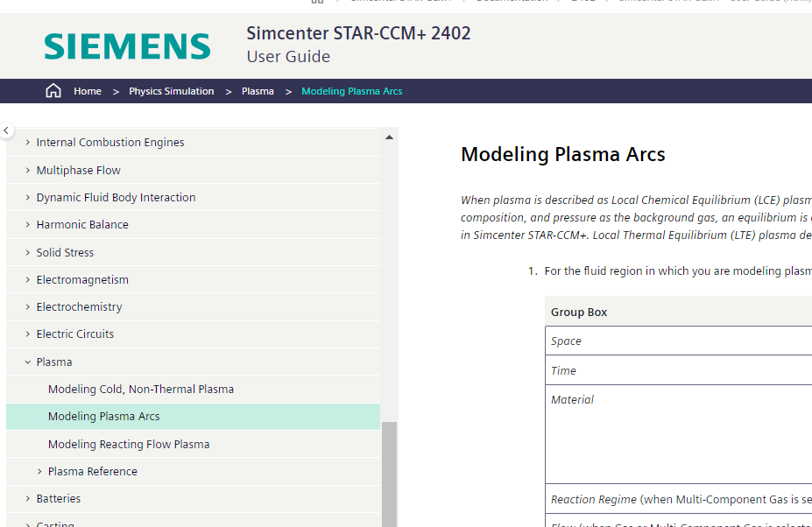
Task: Expand Batteries chevron
Action: [x=28, y=498]
